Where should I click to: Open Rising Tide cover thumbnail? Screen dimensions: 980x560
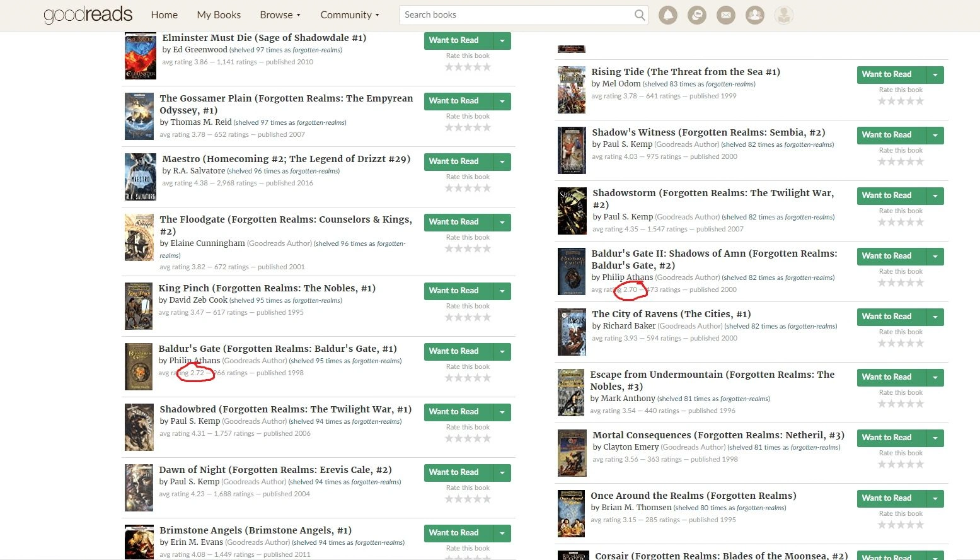coord(572,90)
